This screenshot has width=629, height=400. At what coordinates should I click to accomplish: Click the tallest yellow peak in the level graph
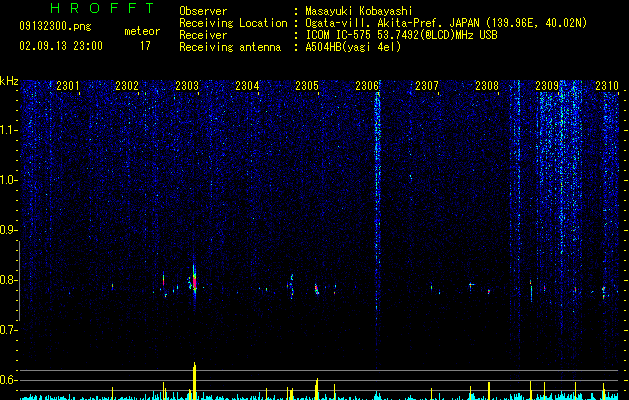[195, 381]
